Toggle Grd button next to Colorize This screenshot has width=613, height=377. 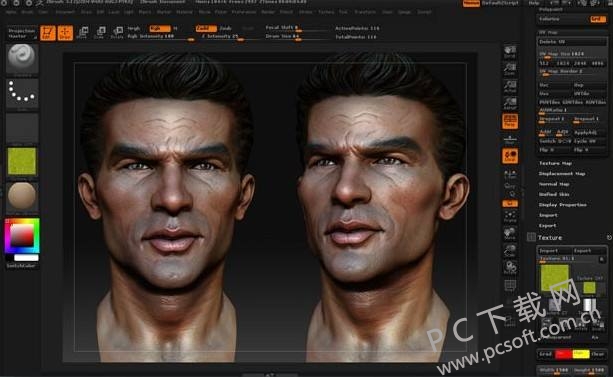[x=598, y=19]
